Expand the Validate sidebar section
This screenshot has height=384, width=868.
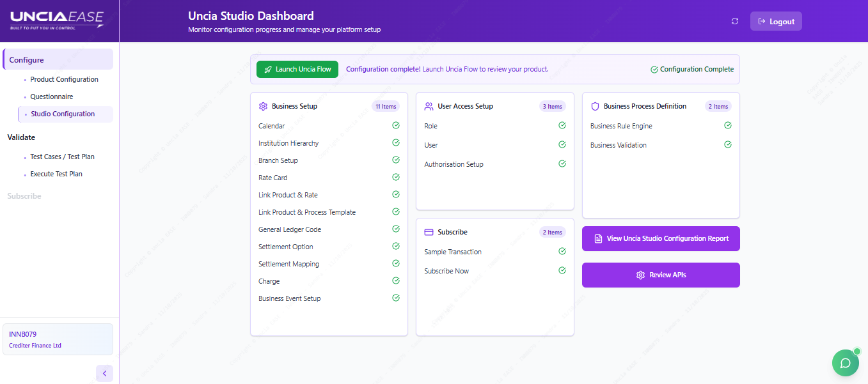click(x=22, y=137)
